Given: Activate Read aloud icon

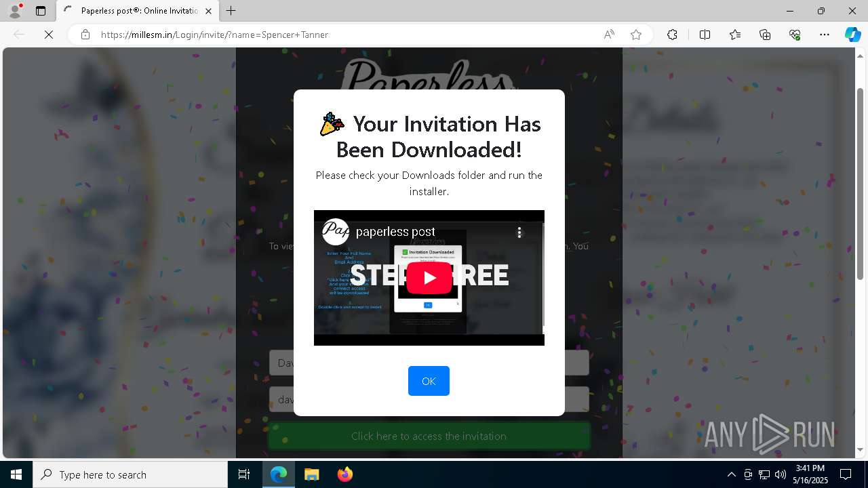Looking at the screenshot, I should (x=609, y=35).
